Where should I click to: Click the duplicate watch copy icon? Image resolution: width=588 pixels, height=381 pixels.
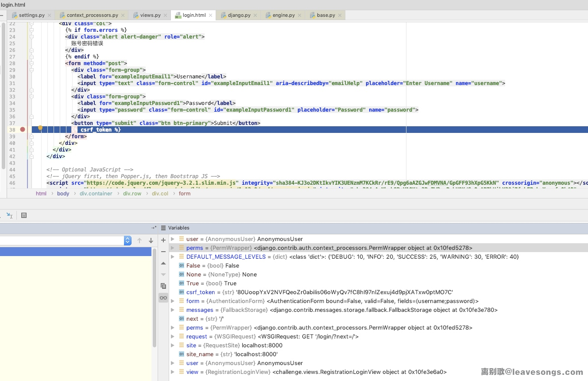tap(163, 286)
